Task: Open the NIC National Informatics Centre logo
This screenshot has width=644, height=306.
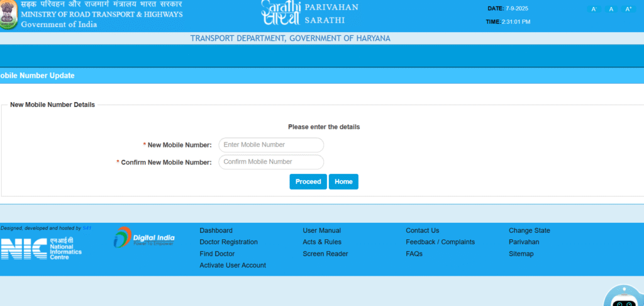Action: point(41,249)
